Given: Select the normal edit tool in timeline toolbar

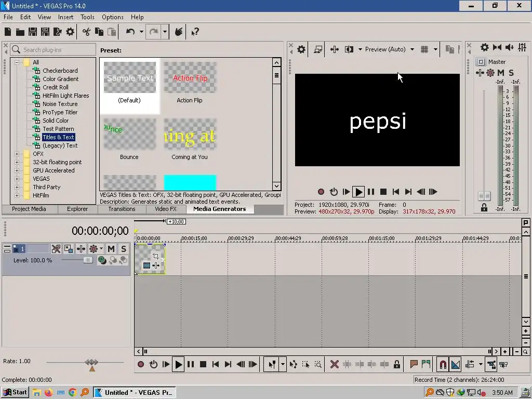Looking at the screenshot, I should 272,364.
